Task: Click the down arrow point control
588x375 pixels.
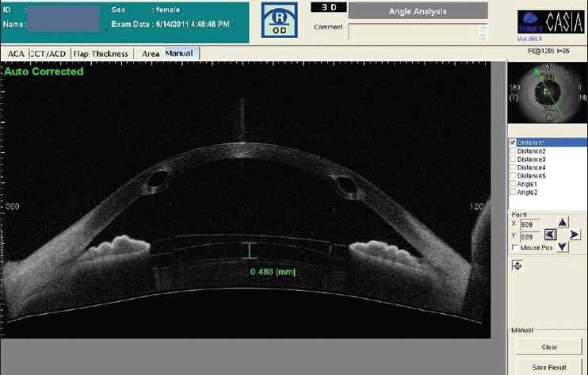Action: pos(563,247)
